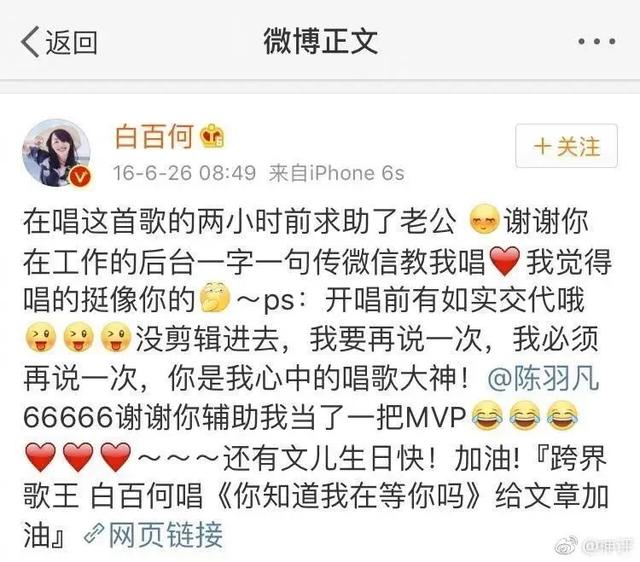
Task: Click the first heart in the triple hearts row
Action: click(40, 457)
